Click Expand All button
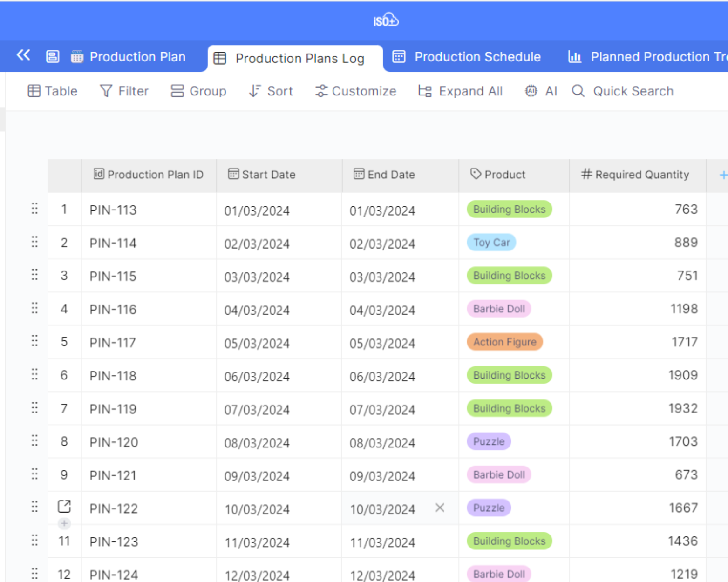Image resolution: width=728 pixels, height=582 pixels. [x=461, y=91]
